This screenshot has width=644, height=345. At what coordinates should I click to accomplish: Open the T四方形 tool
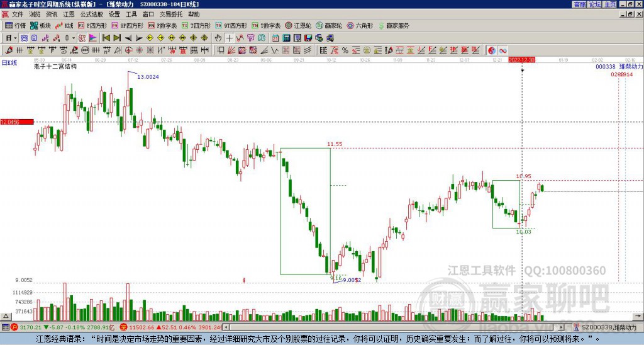(x=196, y=25)
